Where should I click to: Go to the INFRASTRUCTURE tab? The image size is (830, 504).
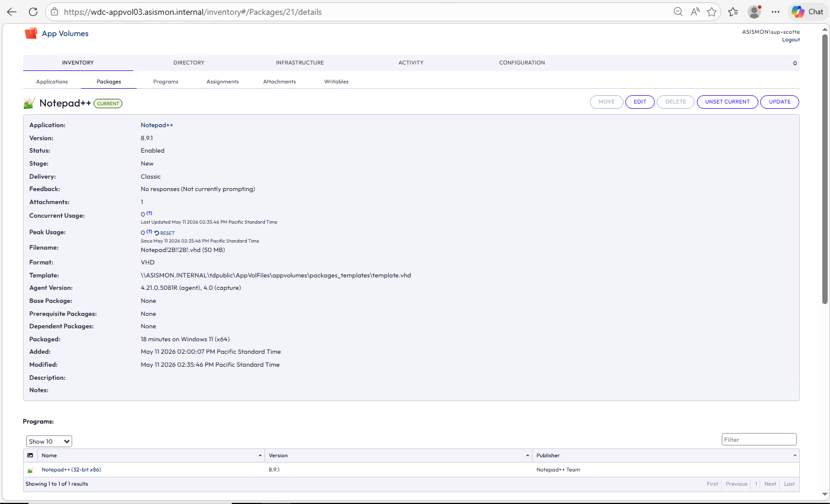(x=300, y=63)
